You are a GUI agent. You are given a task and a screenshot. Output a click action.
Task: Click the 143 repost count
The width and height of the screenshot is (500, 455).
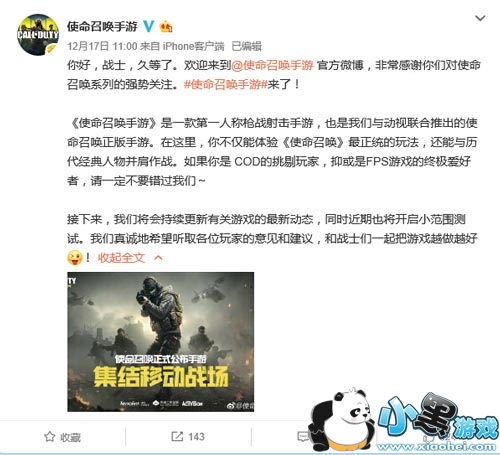pyautogui.click(x=196, y=436)
